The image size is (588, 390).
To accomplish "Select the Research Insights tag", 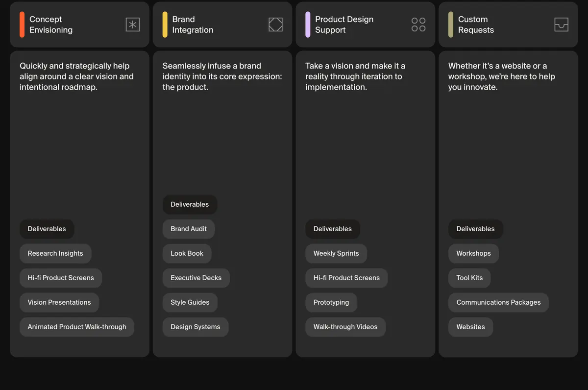I will 55,253.
